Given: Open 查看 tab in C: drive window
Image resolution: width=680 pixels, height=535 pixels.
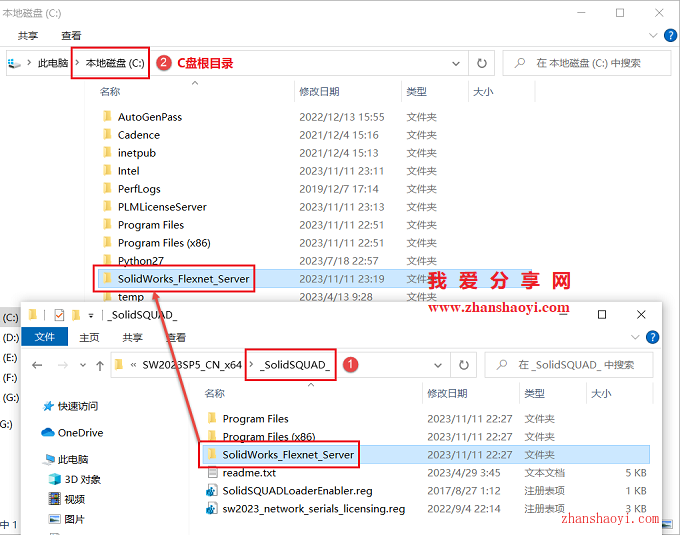Looking at the screenshot, I should (71, 36).
